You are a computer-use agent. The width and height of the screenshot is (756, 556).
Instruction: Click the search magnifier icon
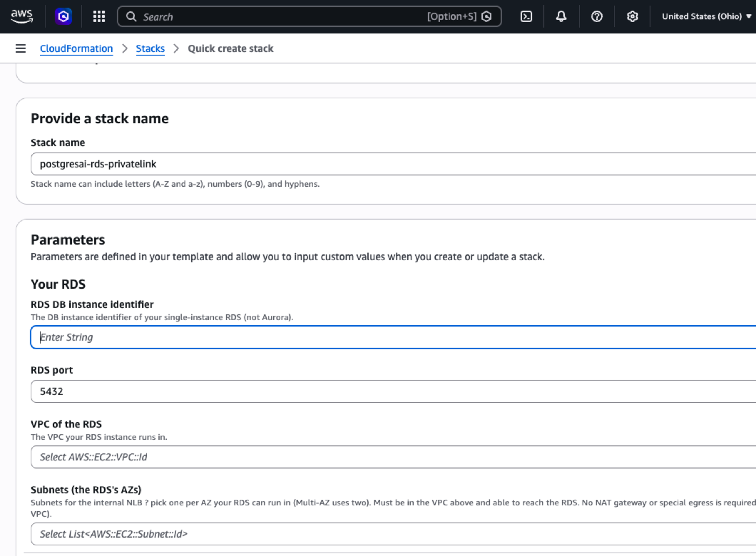(x=131, y=17)
